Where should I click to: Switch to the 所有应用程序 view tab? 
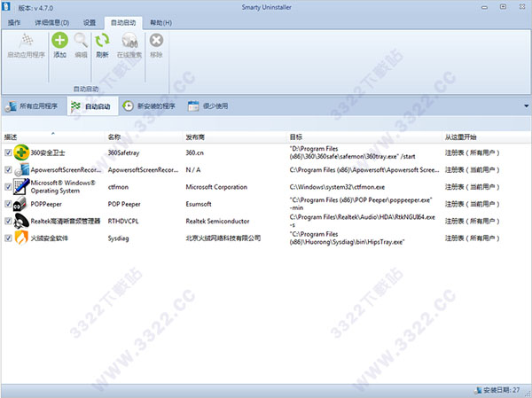pyautogui.click(x=33, y=106)
